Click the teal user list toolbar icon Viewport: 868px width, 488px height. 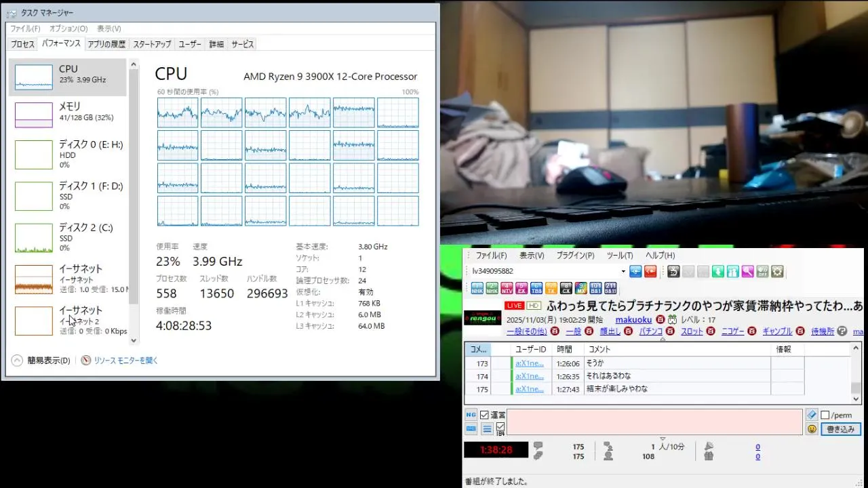click(732, 272)
